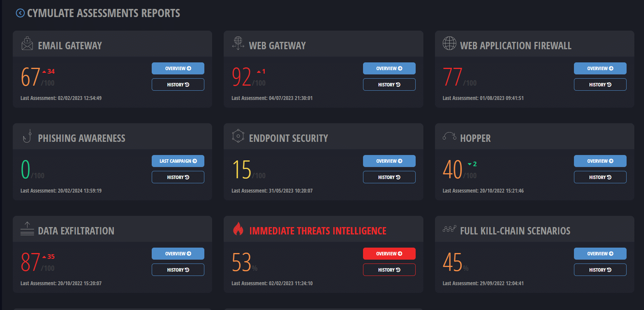Viewport: 644px width, 310px height.
Task: Click the Cymulate Assessments Reports heading
Action: [103, 13]
